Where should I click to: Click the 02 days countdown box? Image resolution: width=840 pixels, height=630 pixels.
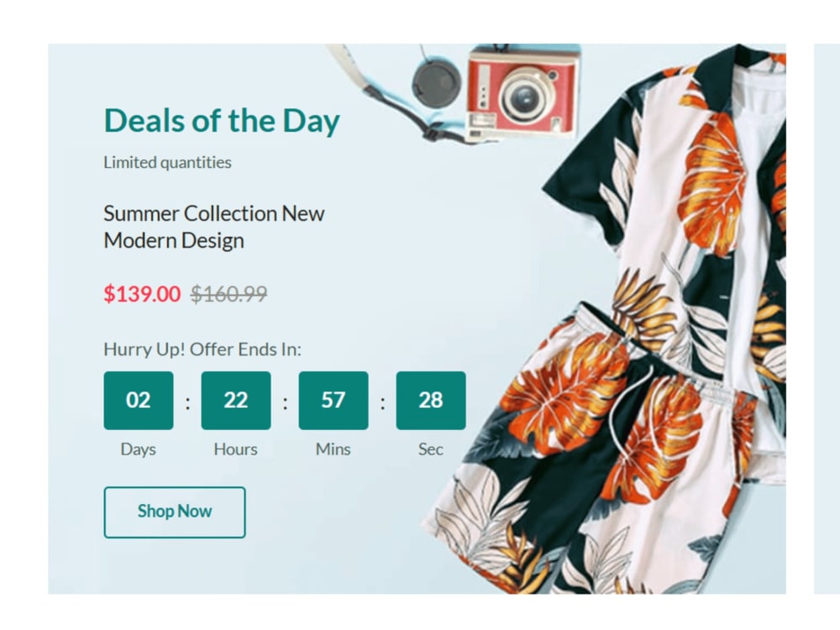139,400
